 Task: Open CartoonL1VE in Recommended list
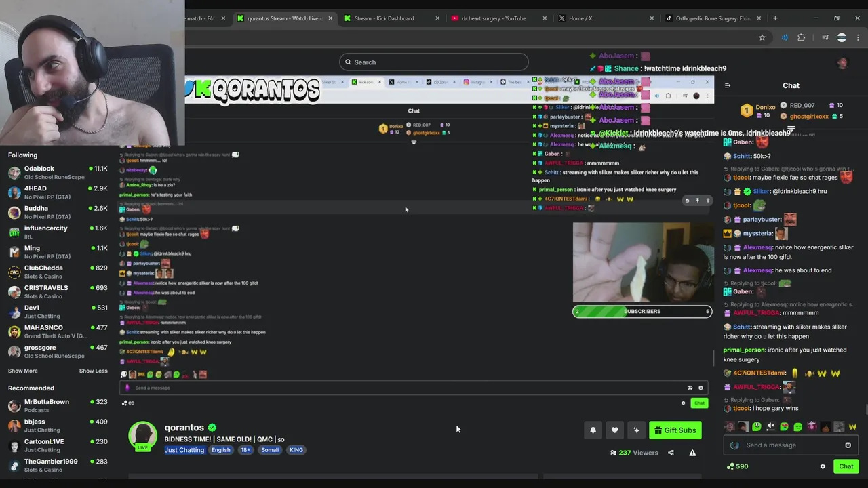click(58, 445)
